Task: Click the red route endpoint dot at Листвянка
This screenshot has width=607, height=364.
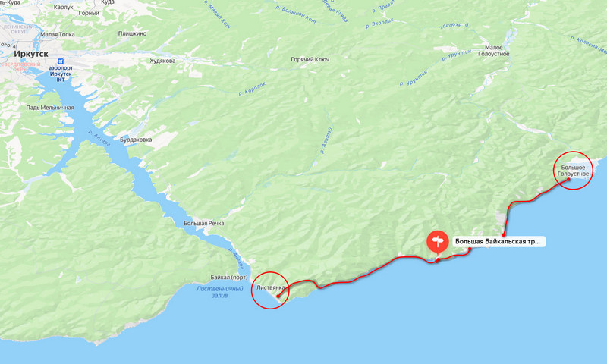Action: tap(278, 296)
